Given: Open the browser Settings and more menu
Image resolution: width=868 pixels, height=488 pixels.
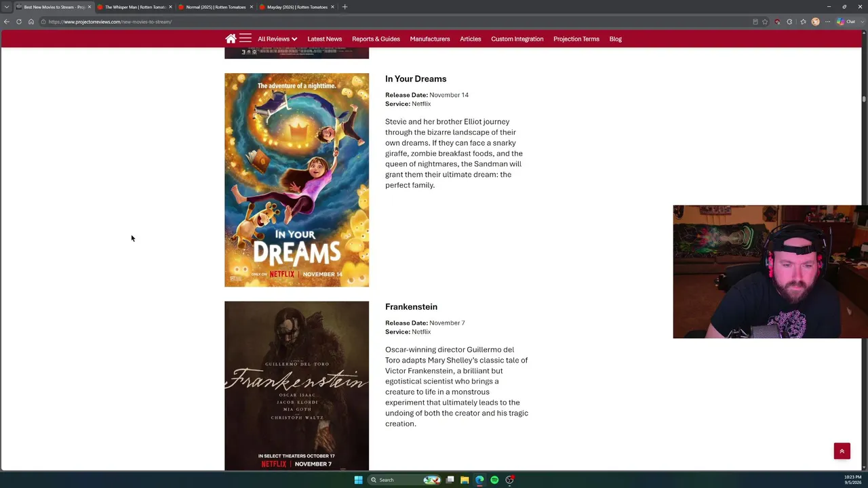Looking at the screenshot, I should pos(827,22).
